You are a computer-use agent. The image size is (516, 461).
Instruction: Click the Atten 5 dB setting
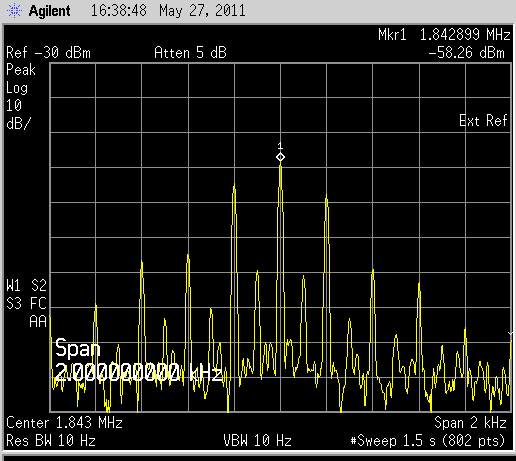tap(190, 53)
